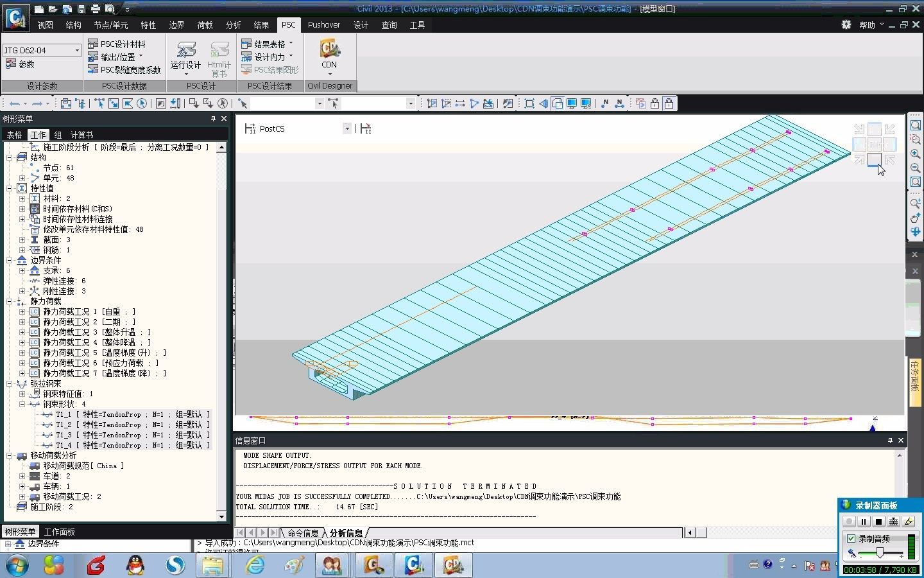
Task: Switch to the Pushover ribbon tab
Action: click(323, 25)
